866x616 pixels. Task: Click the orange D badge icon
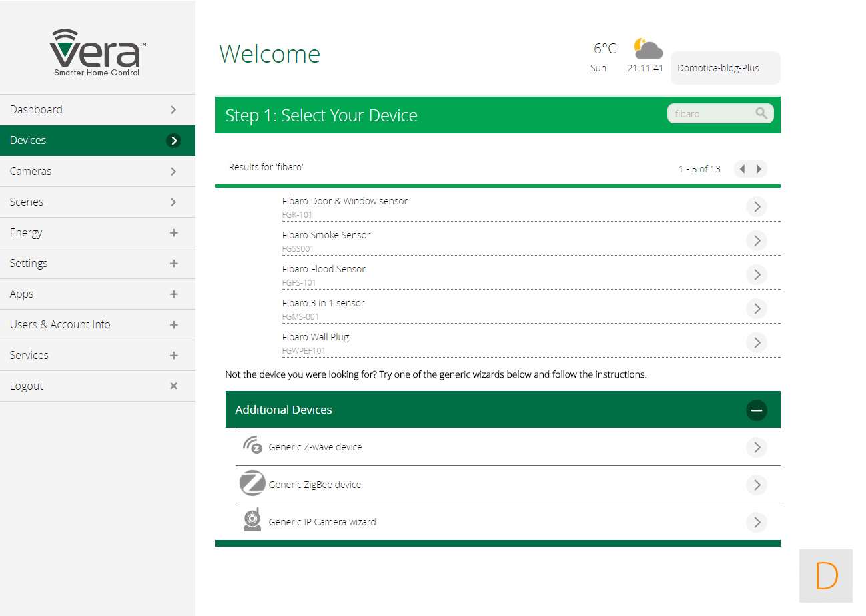(826, 575)
